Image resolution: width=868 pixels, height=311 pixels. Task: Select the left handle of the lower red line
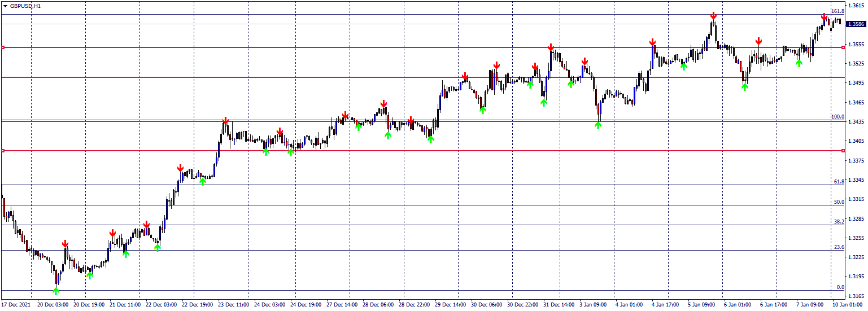(x=3, y=151)
